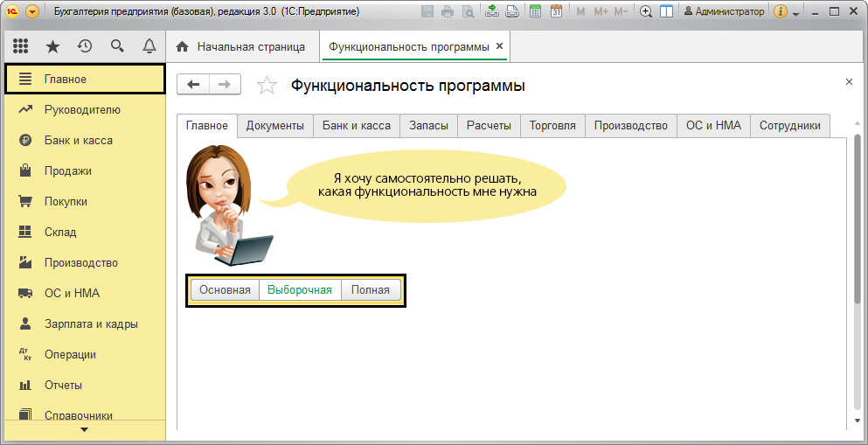868x445 pixels.
Task: Open the Отчеты section
Action: click(85, 386)
